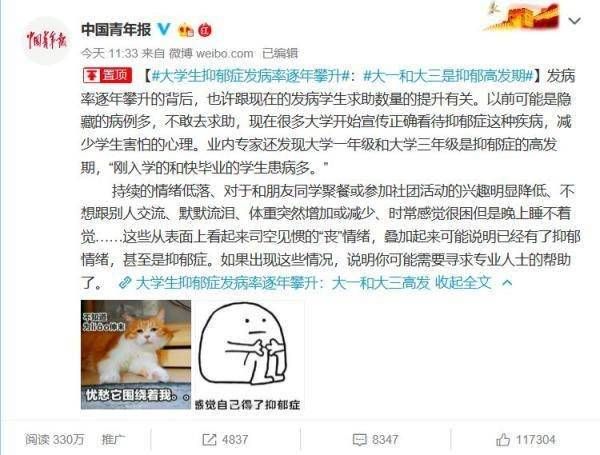This screenshot has height=455, width=600.
Task: Click the blue verified V badge
Action: click(x=165, y=29)
